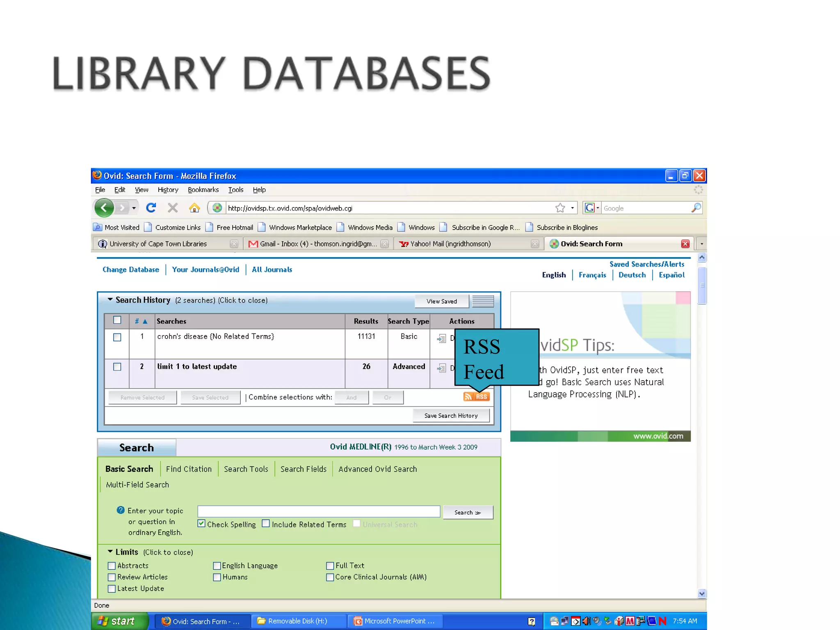Click the Google search engine icon
This screenshot has width=840, height=630.
point(589,208)
